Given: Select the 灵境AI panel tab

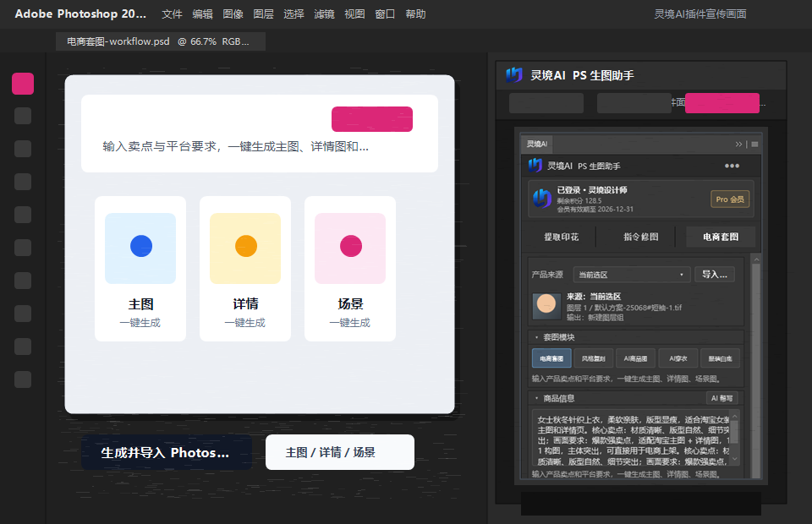Looking at the screenshot, I should click(x=536, y=144).
